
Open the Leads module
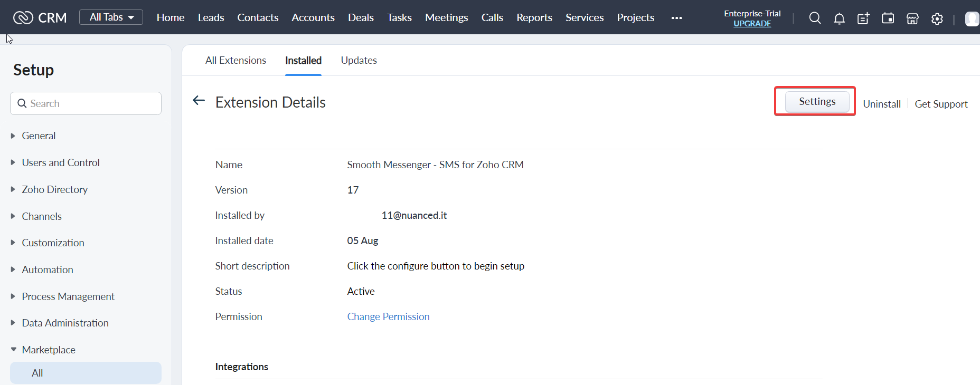coord(211,17)
